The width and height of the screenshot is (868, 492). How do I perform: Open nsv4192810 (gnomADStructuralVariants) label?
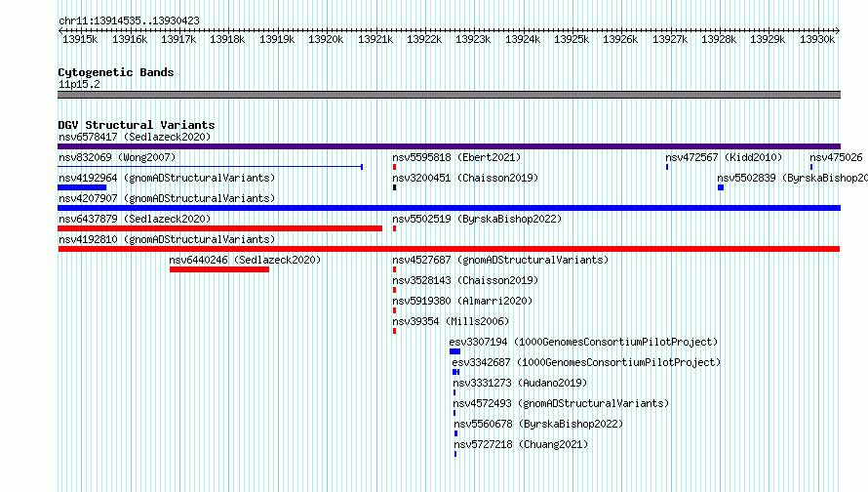tap(167, 239)
